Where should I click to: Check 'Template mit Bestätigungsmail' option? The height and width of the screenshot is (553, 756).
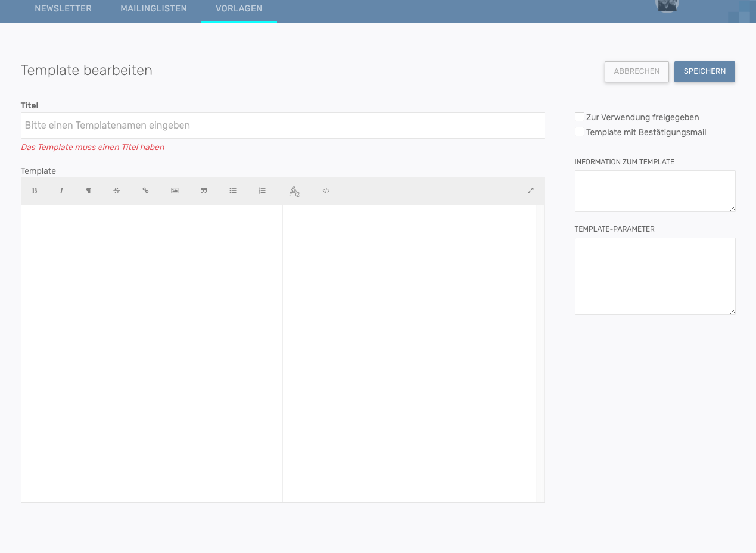click(580, 132)
